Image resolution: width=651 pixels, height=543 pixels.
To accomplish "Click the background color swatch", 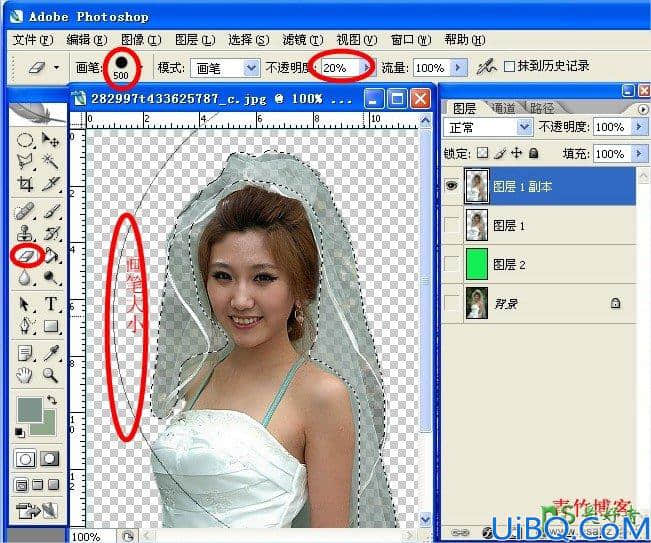I will coord(47,428).
